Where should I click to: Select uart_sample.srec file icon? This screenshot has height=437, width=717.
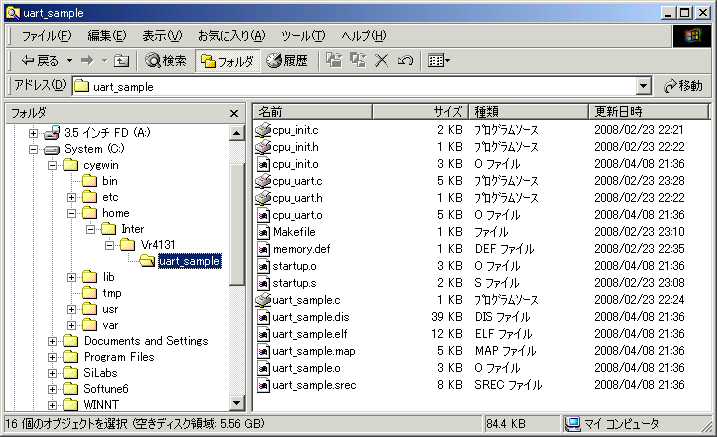(x=263, y=385)
